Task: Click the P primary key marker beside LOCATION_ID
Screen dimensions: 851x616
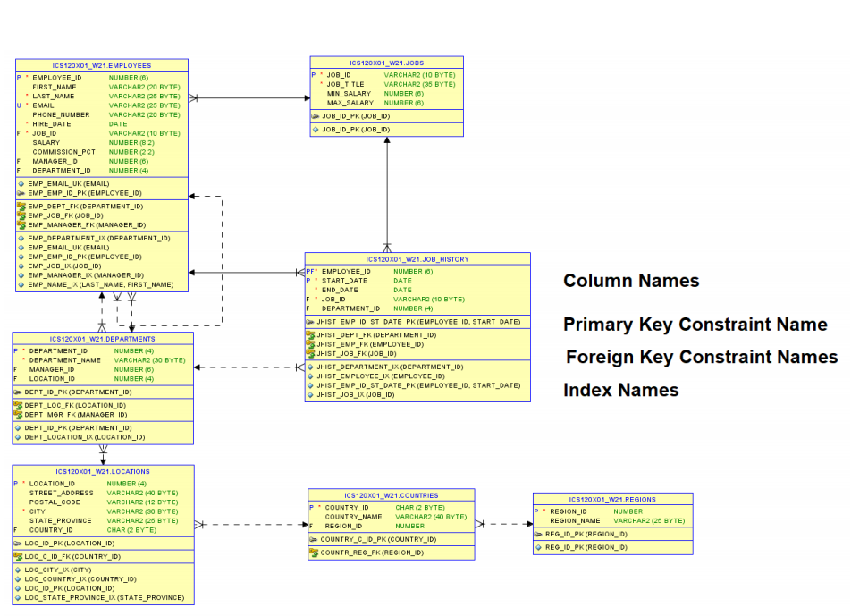Action: pos(15,482)
